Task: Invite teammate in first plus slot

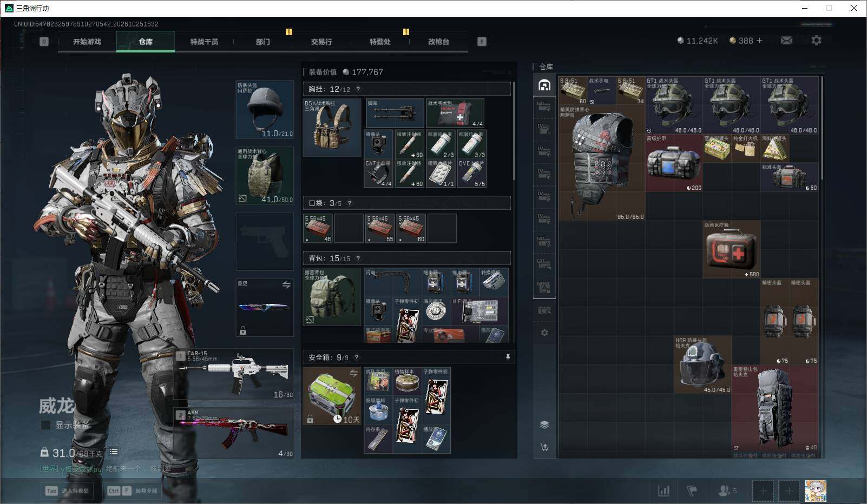Action: tap(762, 491)
